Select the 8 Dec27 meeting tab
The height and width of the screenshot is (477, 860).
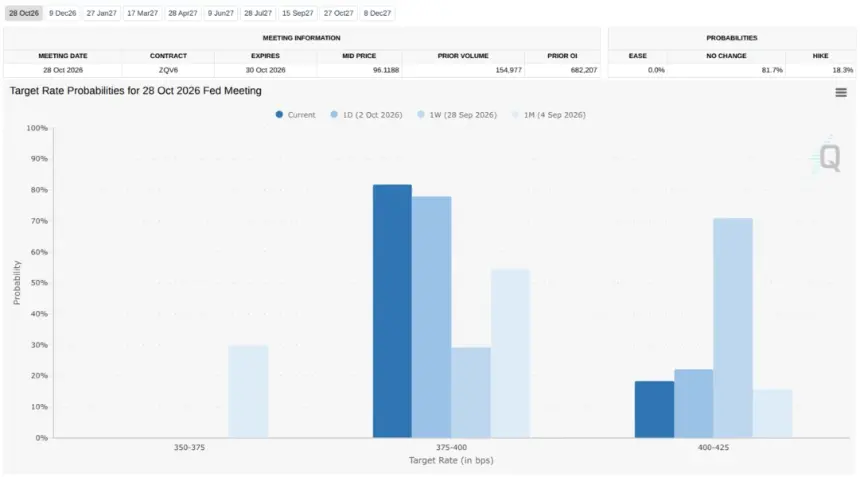[x=377, y=13]
